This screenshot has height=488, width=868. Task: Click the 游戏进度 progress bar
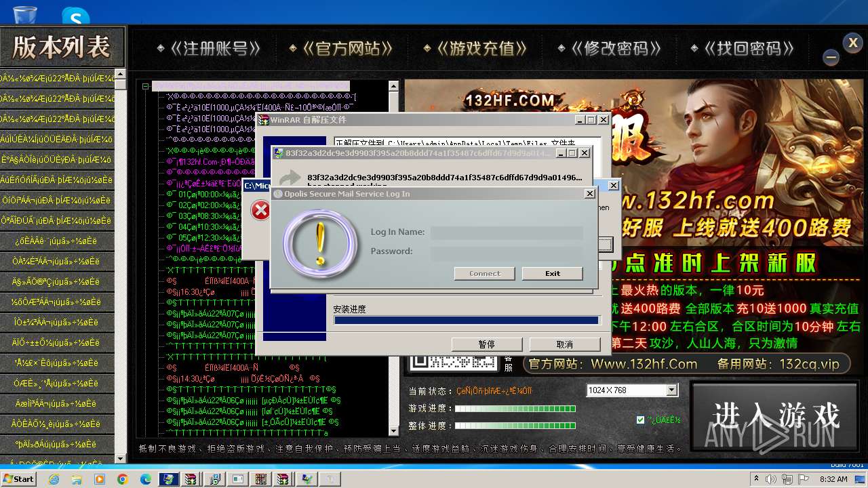coord(515,409)
